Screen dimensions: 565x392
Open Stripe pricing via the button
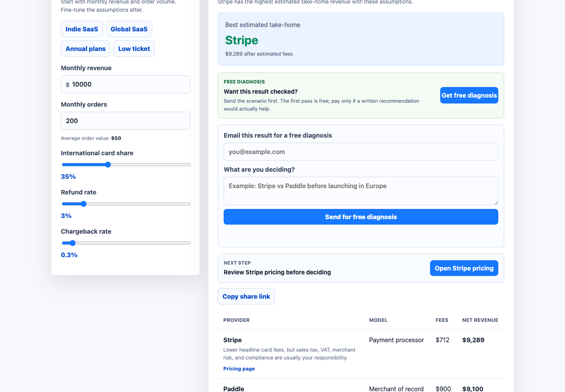coord(464,268)
